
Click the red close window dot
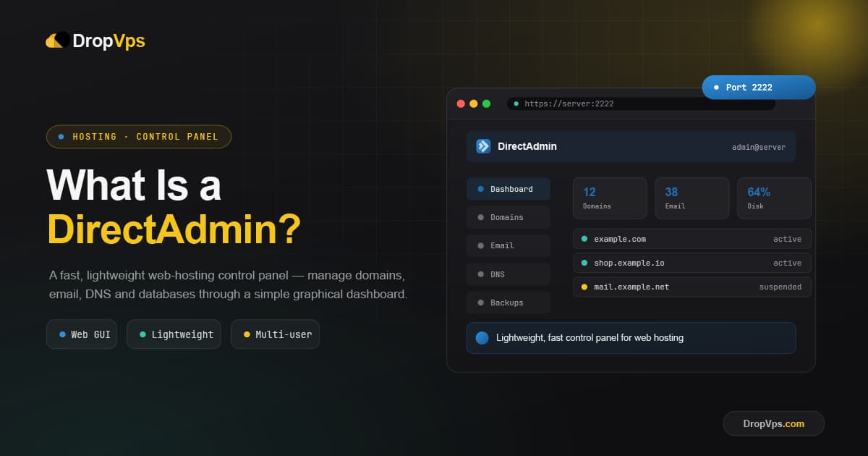click(x=461, y=104)
